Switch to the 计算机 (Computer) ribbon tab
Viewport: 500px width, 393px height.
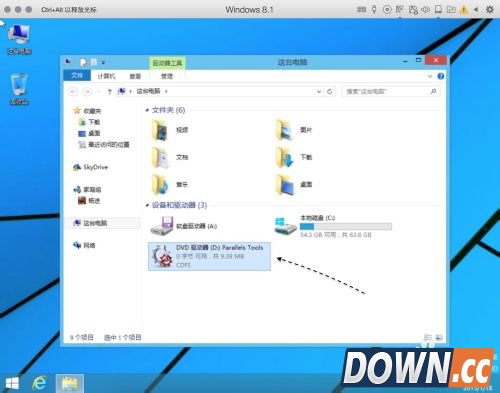coord(106,76)
